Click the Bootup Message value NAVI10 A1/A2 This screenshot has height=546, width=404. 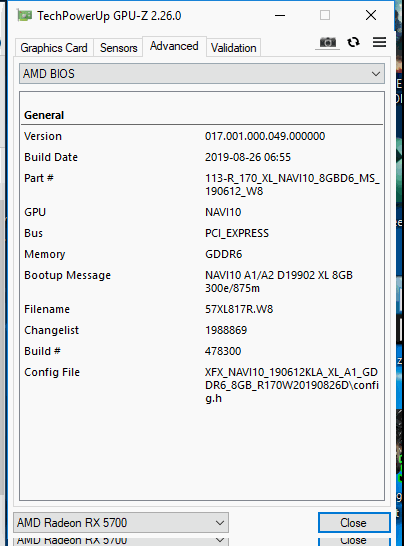coord(279,282)
